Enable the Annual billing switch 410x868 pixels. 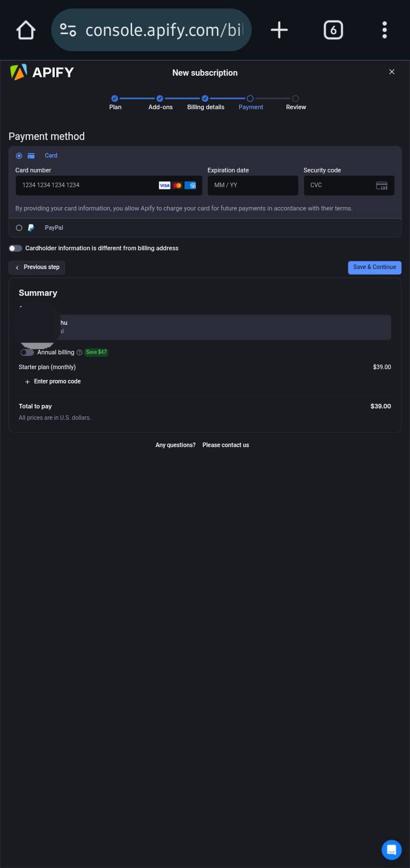point(27,353)
